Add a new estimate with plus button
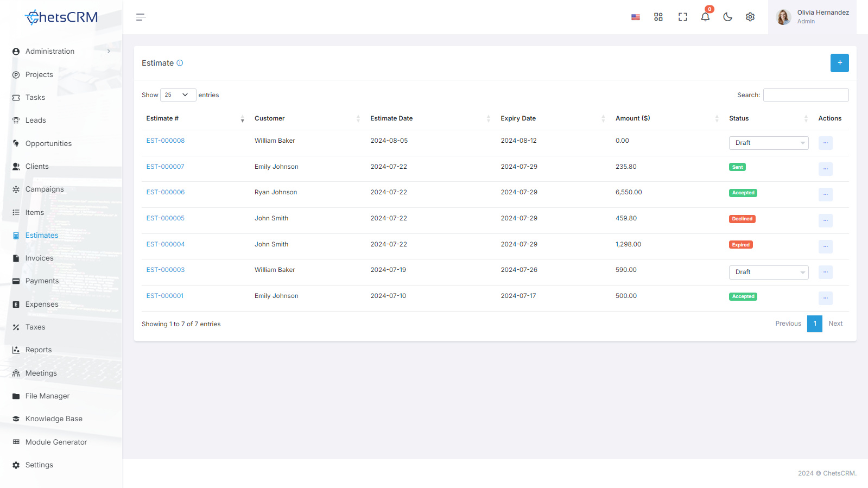This screenshot has height=488, width=868. click(839, 63)
